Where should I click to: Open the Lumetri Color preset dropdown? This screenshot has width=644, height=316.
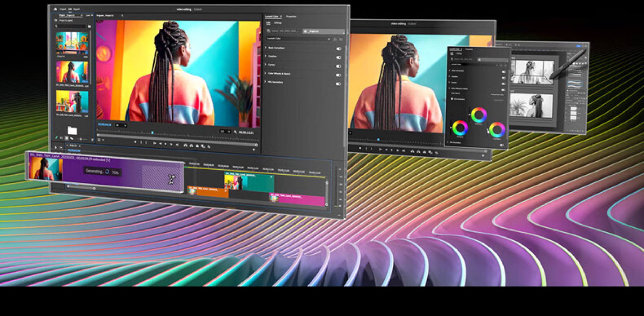[299, 39]
